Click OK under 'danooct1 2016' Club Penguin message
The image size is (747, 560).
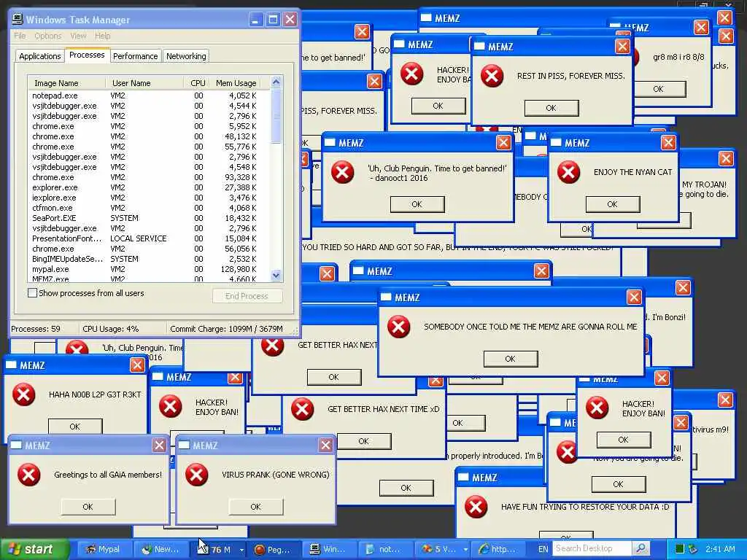417,204
